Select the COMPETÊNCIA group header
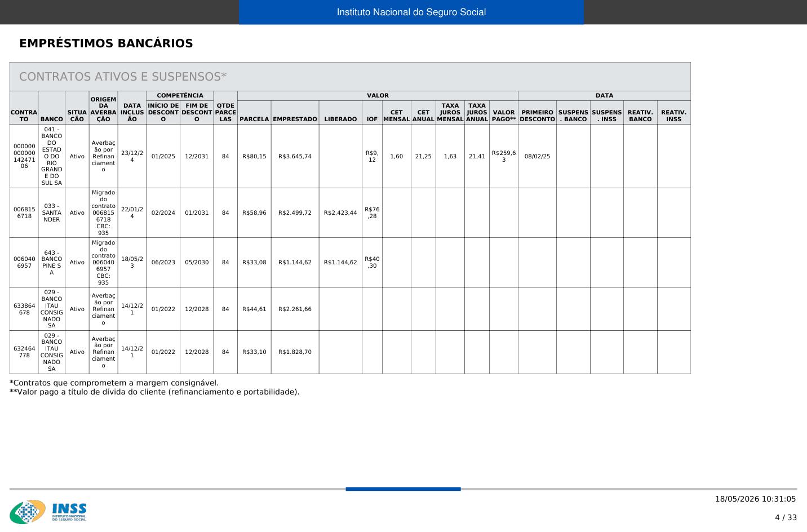 [180, 96]
